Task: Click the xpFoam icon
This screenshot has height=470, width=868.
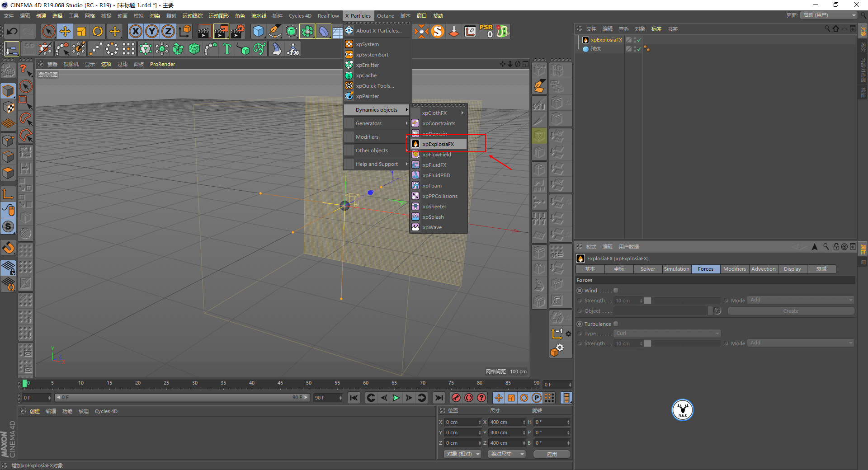Action: (415, 186)
